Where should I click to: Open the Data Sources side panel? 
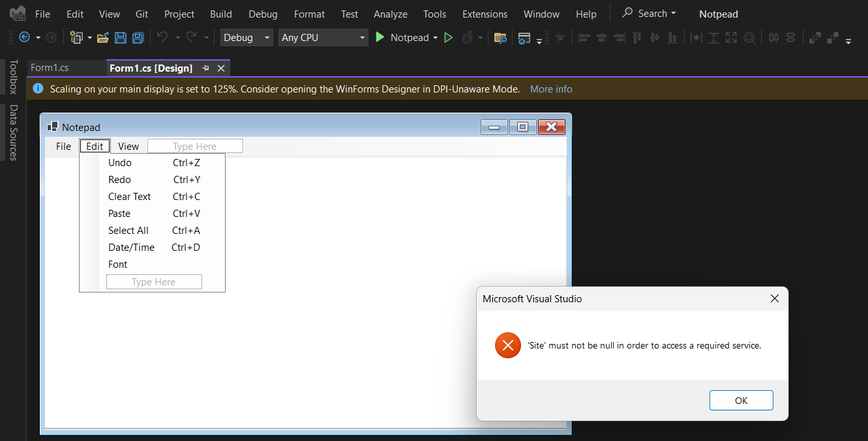[x=13, y=132]
